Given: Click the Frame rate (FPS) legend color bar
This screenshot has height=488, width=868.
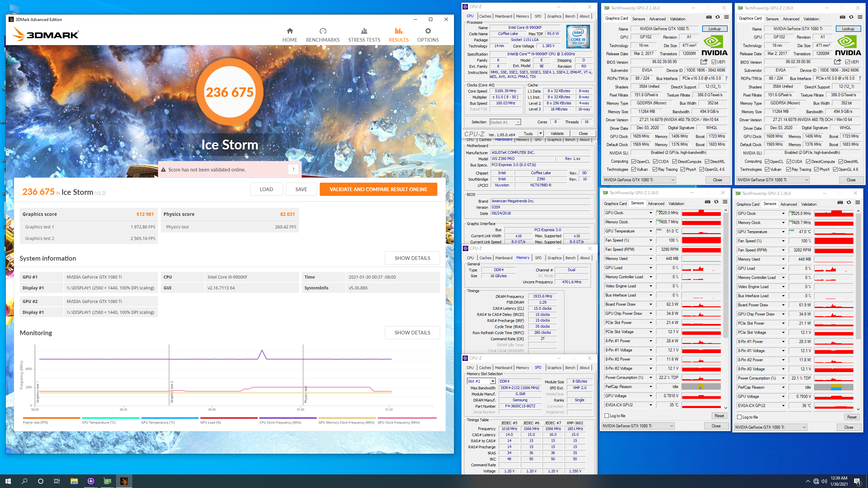Looking at the screenshot, I should point(52,418).
